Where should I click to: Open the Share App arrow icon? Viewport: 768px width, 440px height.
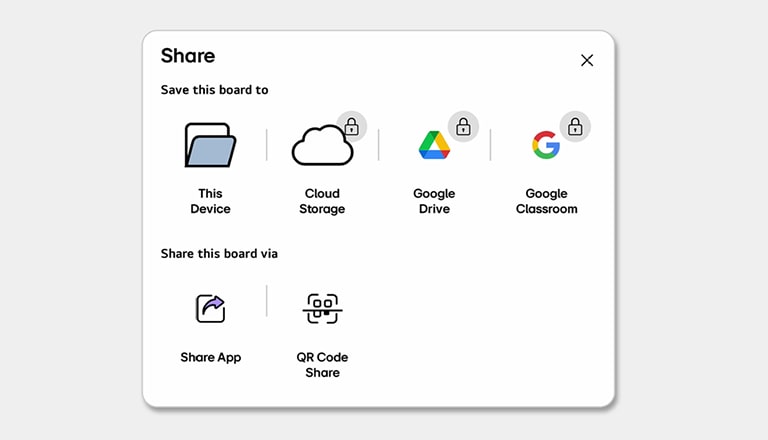(x=210, y=308)
